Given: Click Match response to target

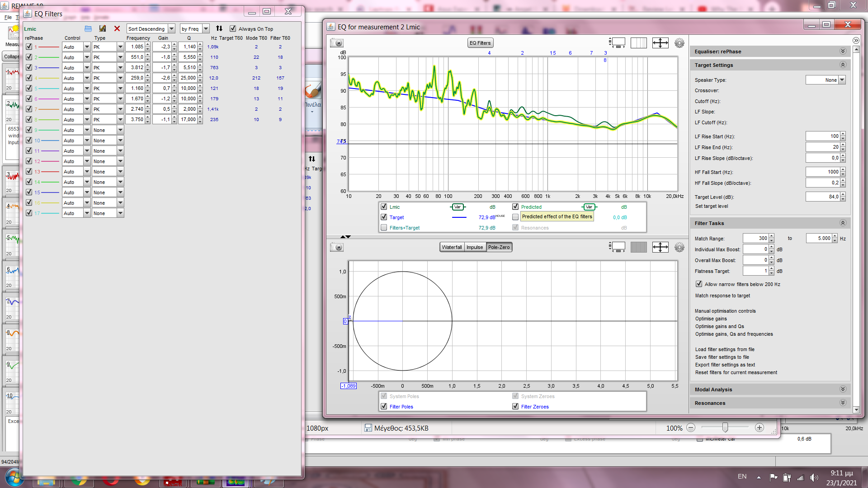Looking at the screenshot, I should [722, 296].
